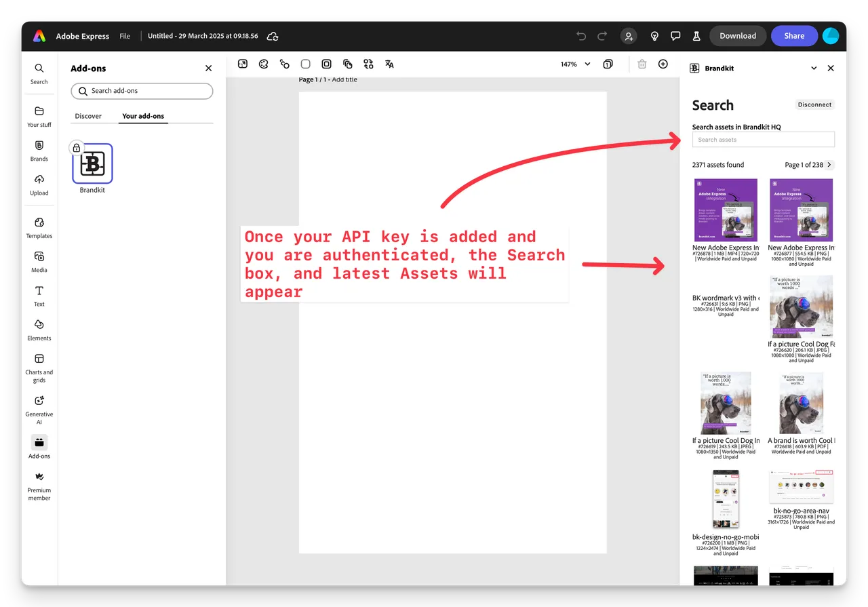Open the comments speech bubble icon
The image size is (868, 607).
click(x=675, y=36)
